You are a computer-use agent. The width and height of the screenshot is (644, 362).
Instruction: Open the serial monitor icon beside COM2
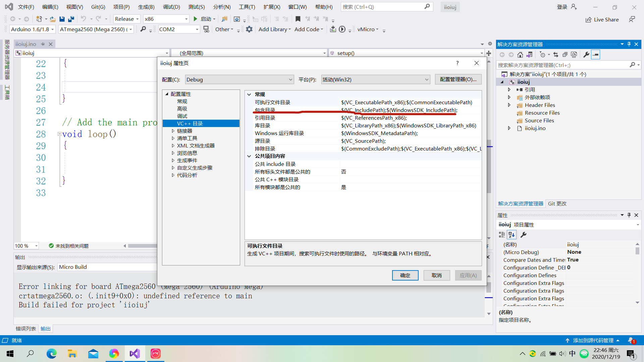coord(206,29)
